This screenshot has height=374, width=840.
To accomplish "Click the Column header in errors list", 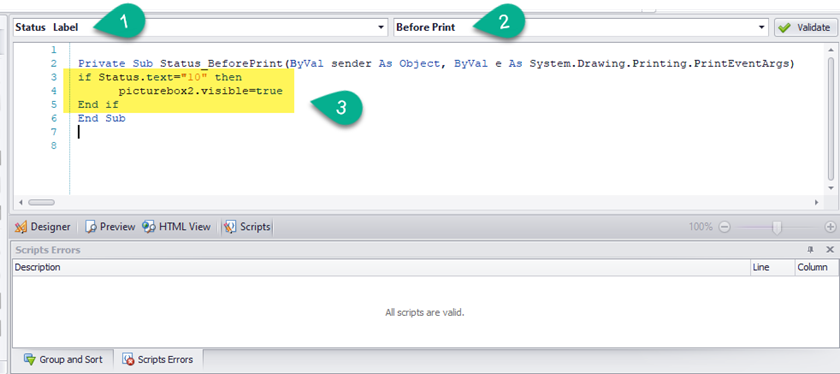I will pos(814,267).
